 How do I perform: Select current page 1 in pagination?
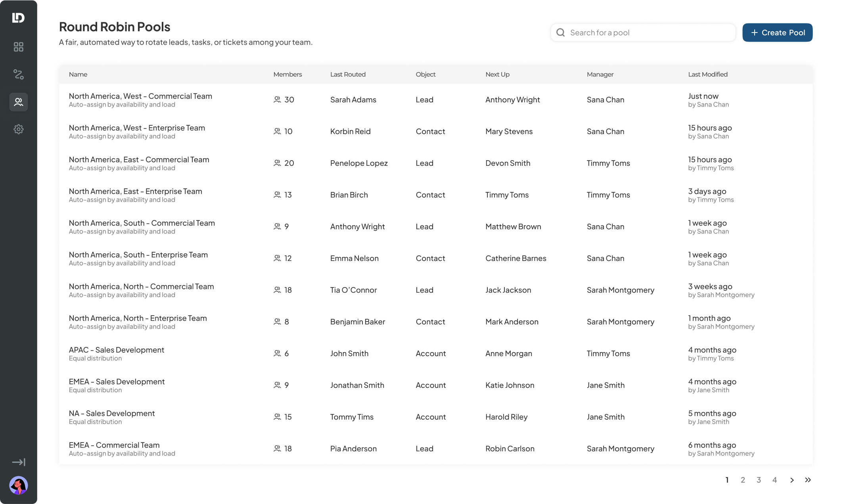727,480
